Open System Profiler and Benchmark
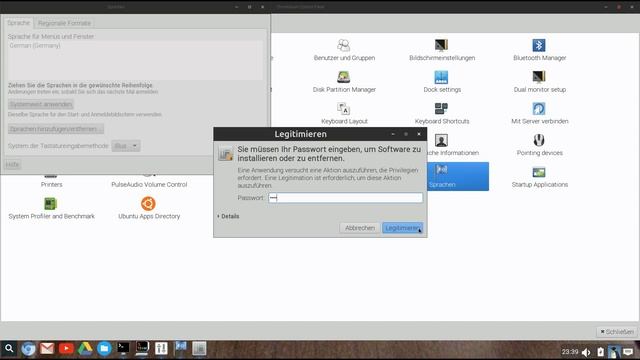The height and width of the screenshot is (360, 640). coord(51,209)
